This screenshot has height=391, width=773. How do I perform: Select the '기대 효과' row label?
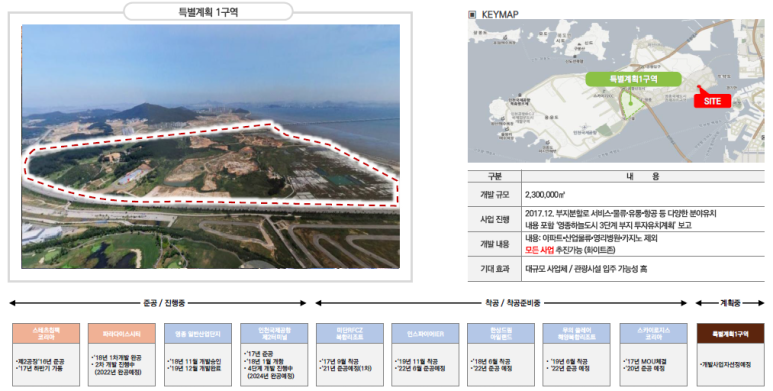[x=494, y=269]
